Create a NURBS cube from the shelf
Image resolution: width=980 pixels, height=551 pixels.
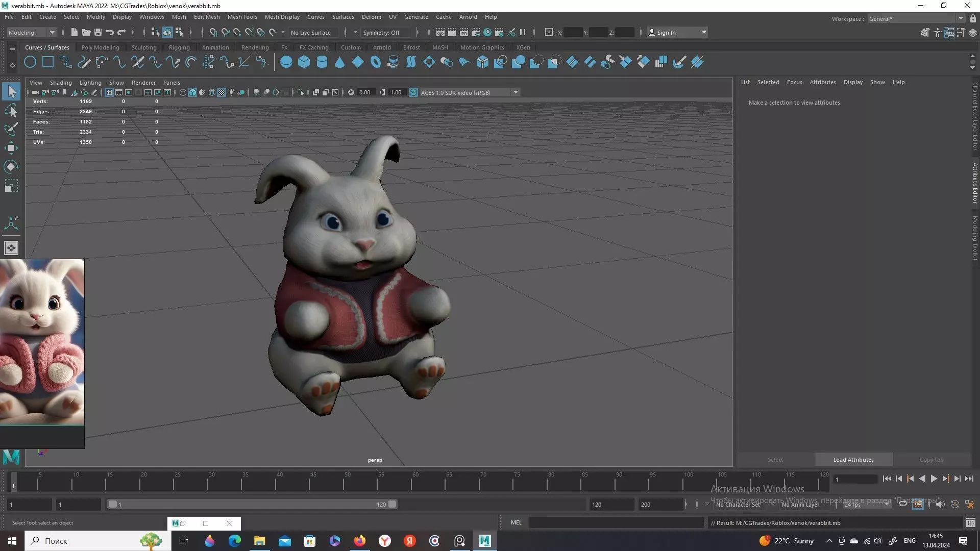click(304, 62)
